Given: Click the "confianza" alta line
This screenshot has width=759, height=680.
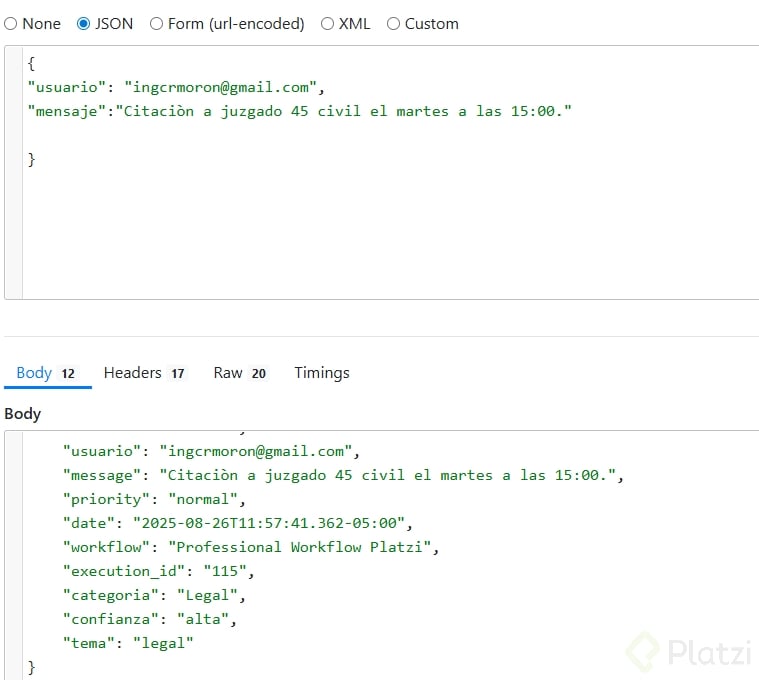Looking at the screenshot, I should click(x=150, y=619).
